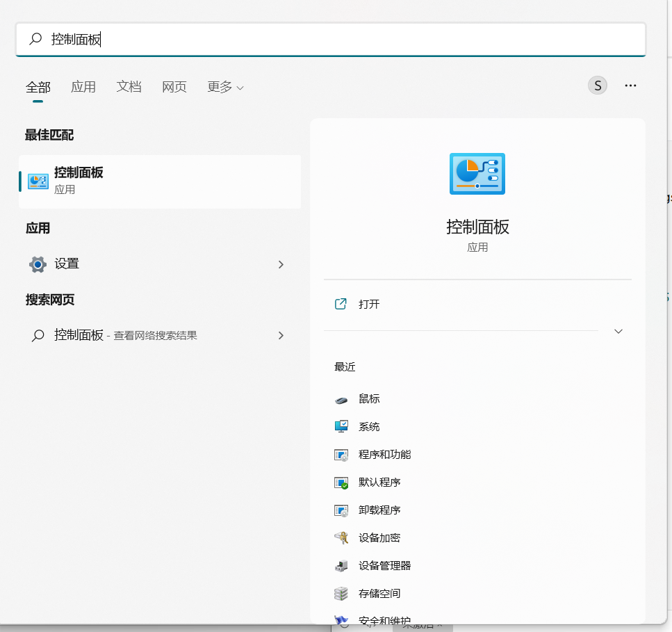Click the 程序和功能 icon

341,455
